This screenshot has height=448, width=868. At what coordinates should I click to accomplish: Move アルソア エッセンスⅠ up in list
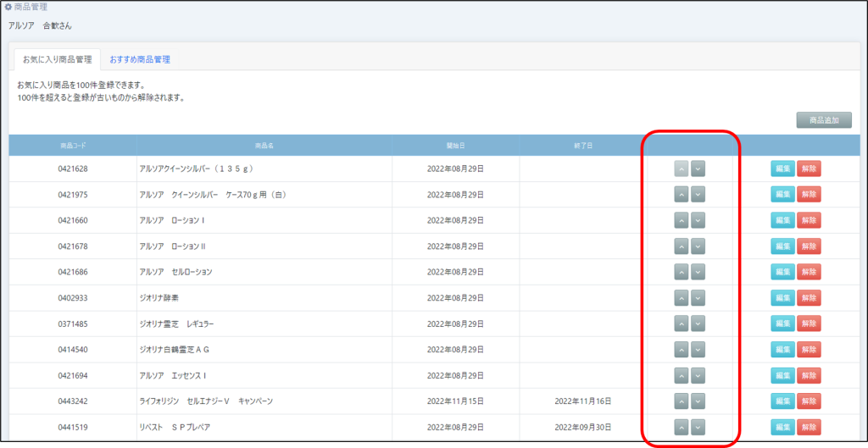[x=681, y=375]
